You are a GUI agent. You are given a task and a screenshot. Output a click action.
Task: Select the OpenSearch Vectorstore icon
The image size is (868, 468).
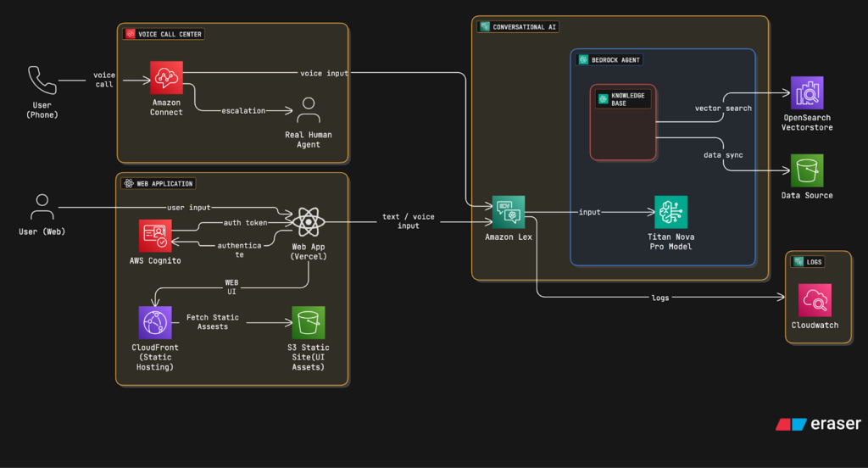tap(807, 92)
